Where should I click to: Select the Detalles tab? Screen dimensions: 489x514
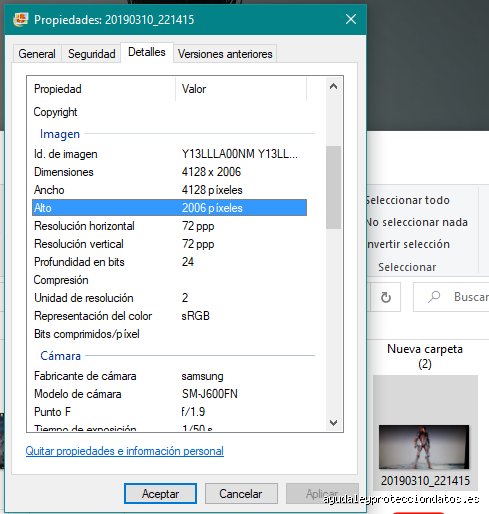tap(147, 52)
